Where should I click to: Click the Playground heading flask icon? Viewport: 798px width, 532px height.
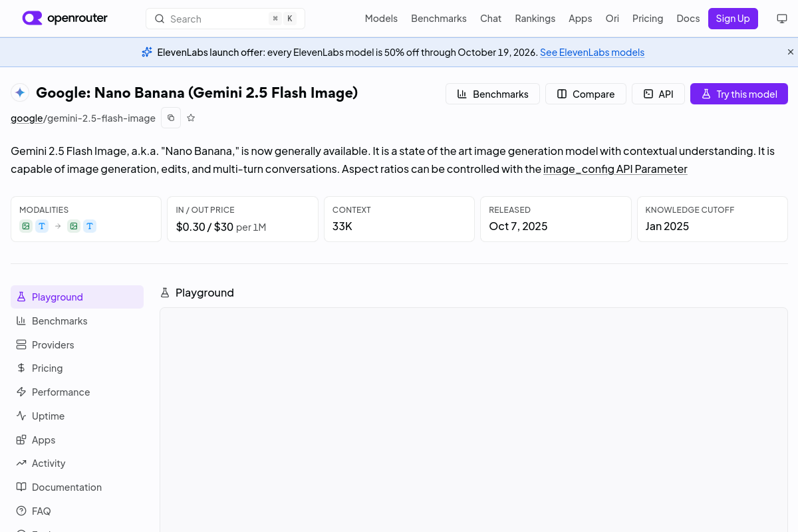[x=165, y=293]
